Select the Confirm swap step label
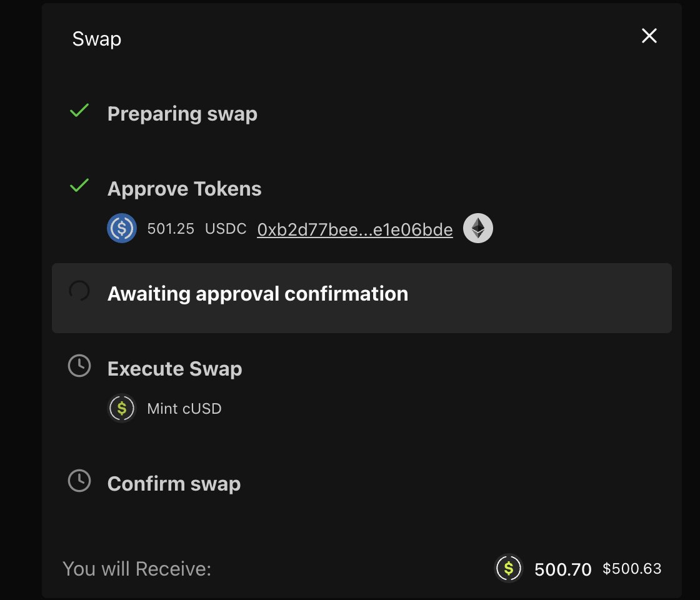This screenshot has width=700, height=600. (174, 484)
